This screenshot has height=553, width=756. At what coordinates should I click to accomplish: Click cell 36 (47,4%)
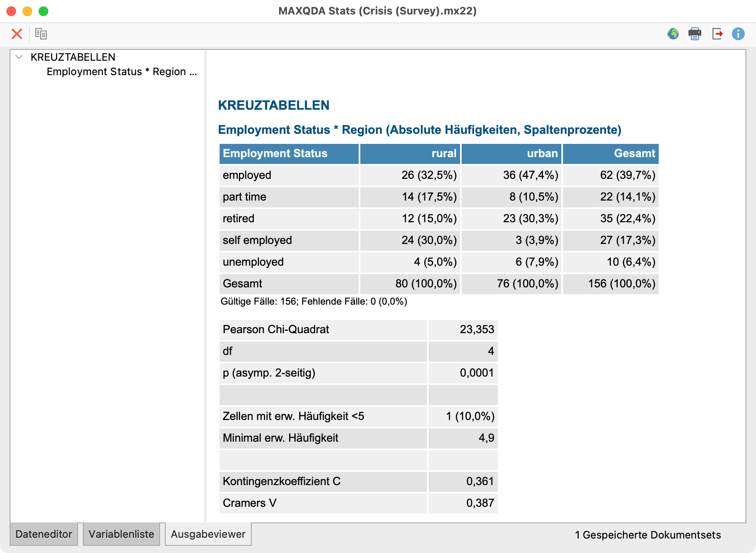click(x=511, y=175)
